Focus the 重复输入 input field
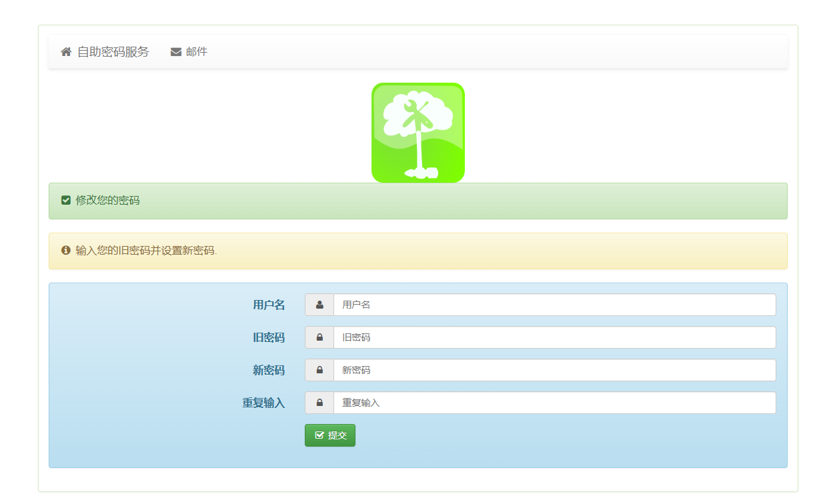 [555, 403]
